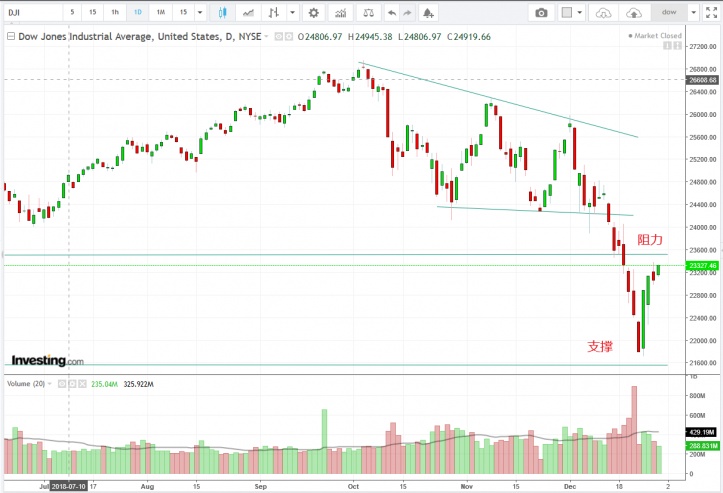Click the Volume (20) legend label

[26, 384]
